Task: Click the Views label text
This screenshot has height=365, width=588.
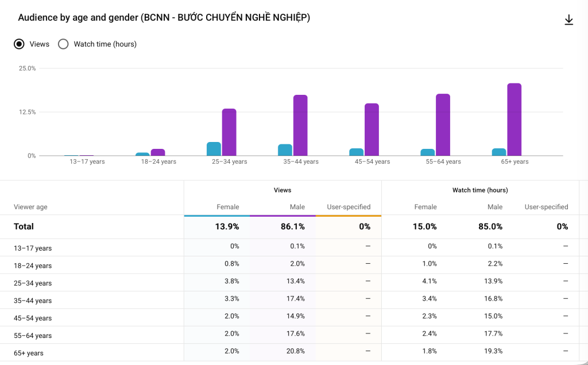Action: [x=40, y=44]
